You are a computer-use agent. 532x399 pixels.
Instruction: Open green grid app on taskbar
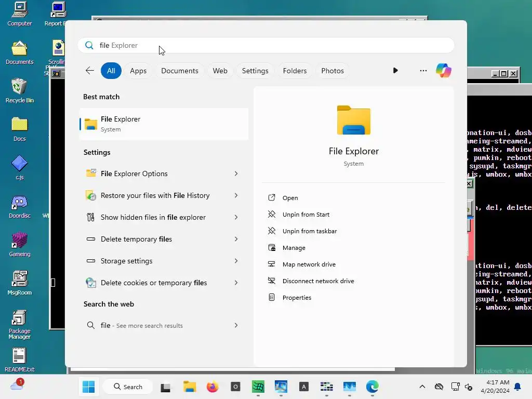pyautogui.click(x=258, y=387)
